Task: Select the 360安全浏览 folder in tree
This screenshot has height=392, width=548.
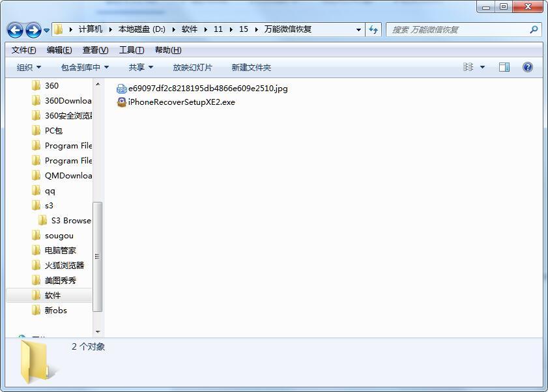Action: [x=68, y=116]
